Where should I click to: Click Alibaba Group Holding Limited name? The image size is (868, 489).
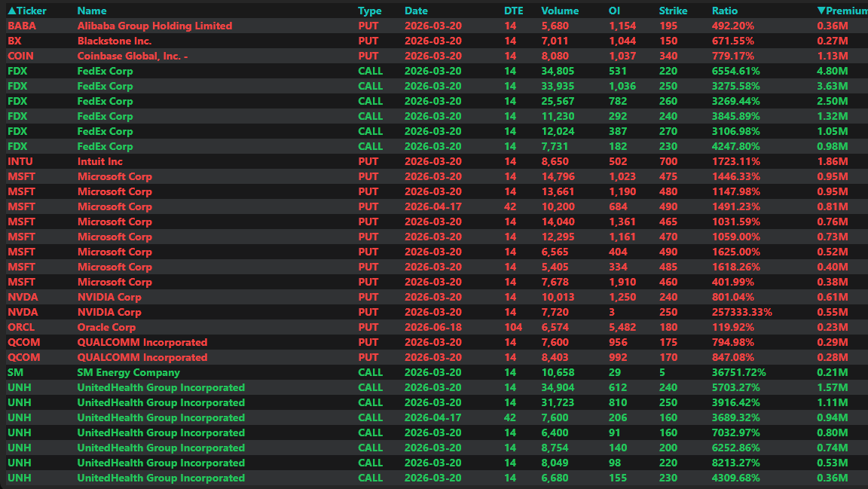pos(154,26)
